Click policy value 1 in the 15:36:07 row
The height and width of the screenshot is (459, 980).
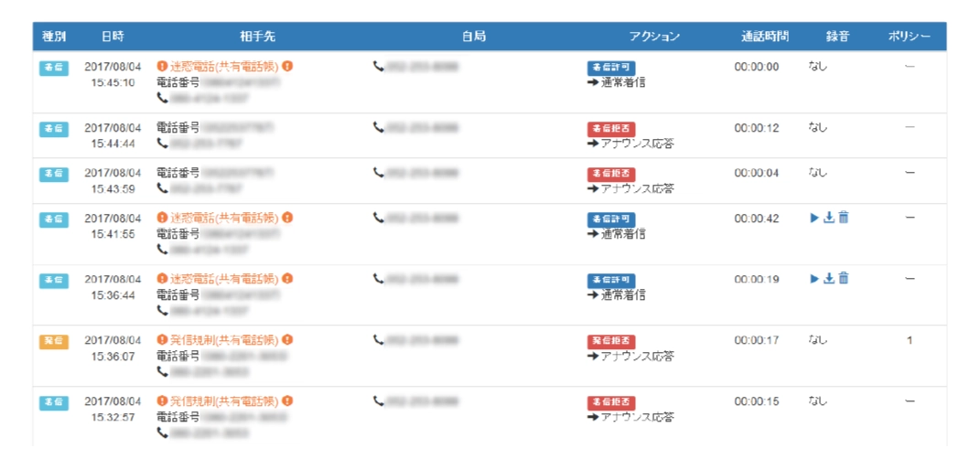[910, 341]
